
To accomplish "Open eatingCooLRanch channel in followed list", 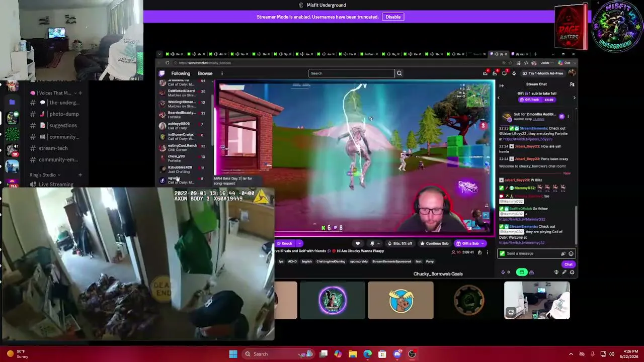I will [183, 147].
